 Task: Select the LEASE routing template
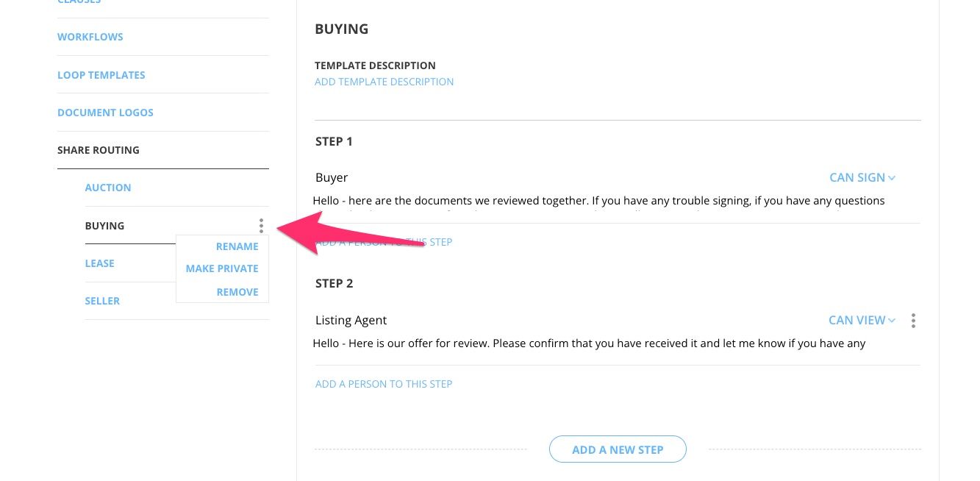99,263
